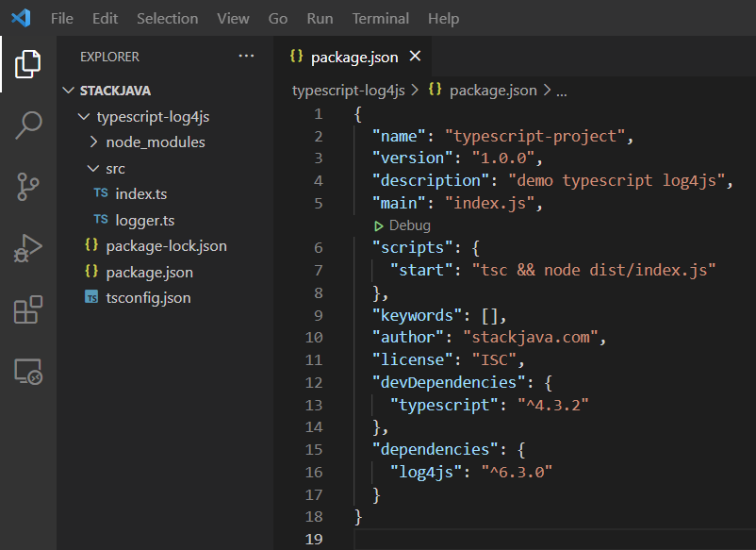This screenshot has width=756, height=550.
Task: Click the "typescript-project" name value
Action: click(535, 137)
